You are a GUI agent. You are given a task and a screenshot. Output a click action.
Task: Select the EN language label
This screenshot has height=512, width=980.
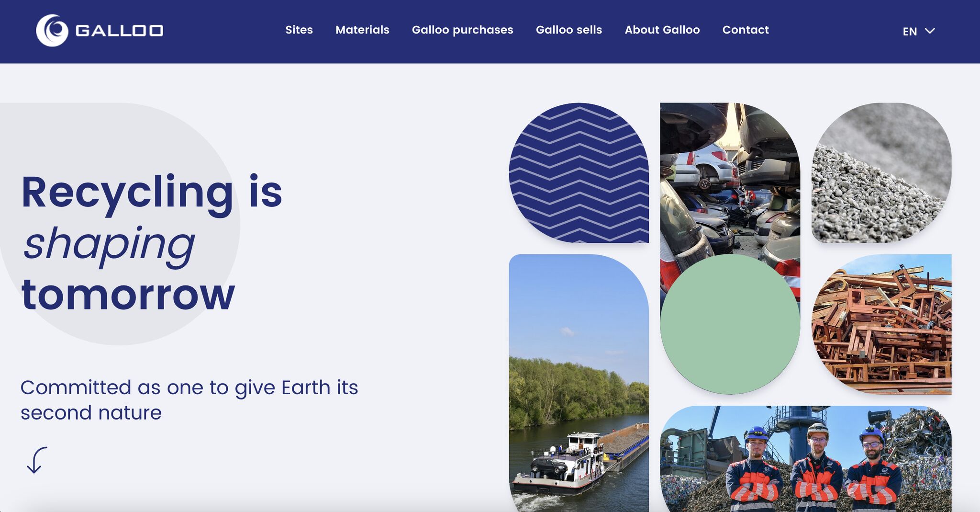pos(910,32)
